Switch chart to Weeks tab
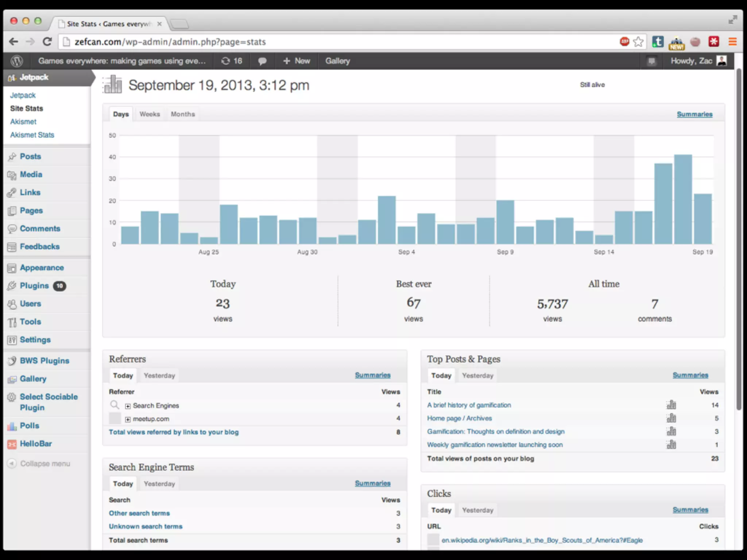747x560 pixels. 150,114
